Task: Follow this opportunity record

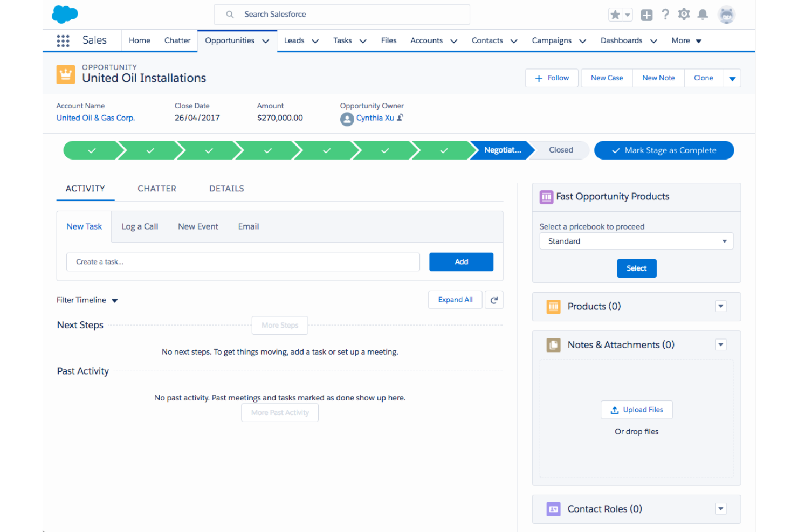Action: (x=551, y=78)
